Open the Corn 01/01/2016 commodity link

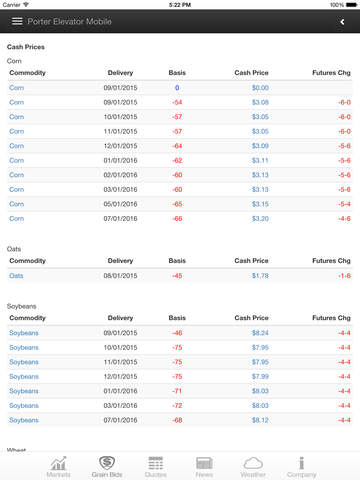(17, 160)
